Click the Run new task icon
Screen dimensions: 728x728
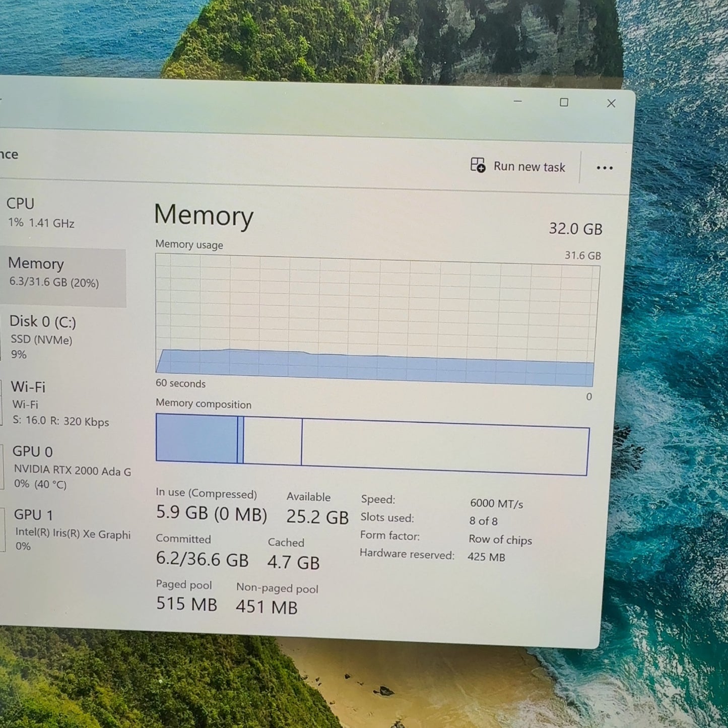click(x=477, y=165)
